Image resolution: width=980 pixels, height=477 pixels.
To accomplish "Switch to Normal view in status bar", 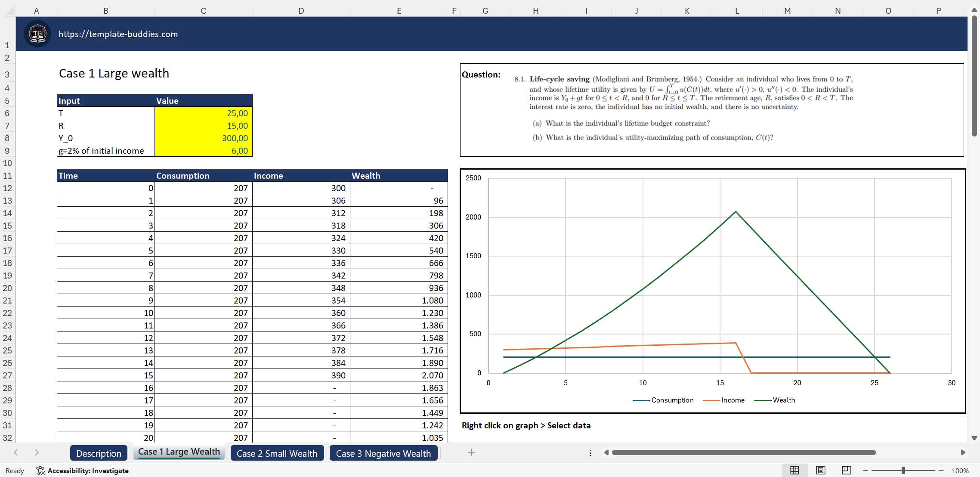I will click(x=795, y=470).
